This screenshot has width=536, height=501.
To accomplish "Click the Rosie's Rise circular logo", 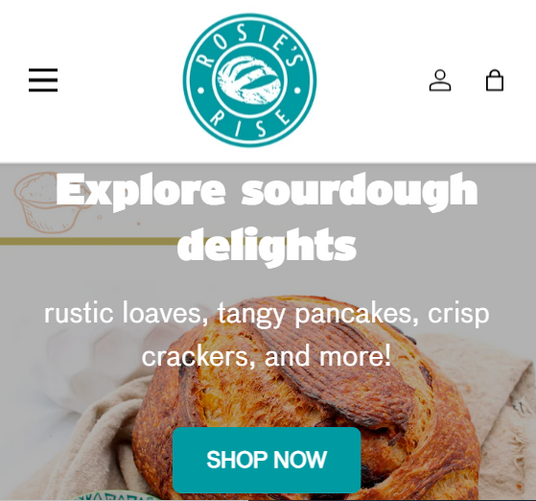I will (250, 80).
